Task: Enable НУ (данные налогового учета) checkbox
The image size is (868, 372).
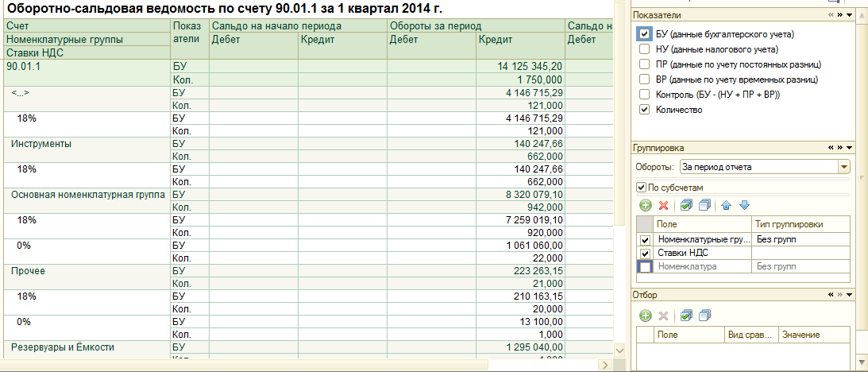Action: 644,49
